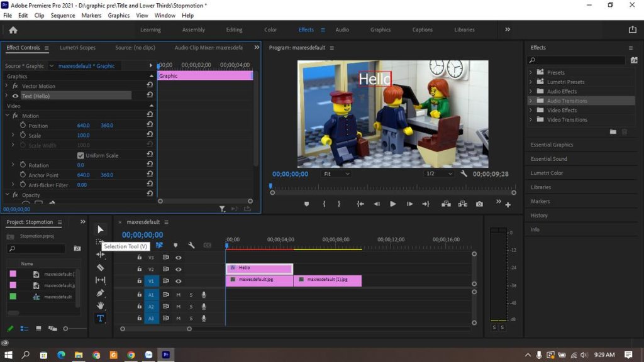The image size is (644, 362).
Task: Open the Essential Graphics panel
Action: tap(552, 145)
